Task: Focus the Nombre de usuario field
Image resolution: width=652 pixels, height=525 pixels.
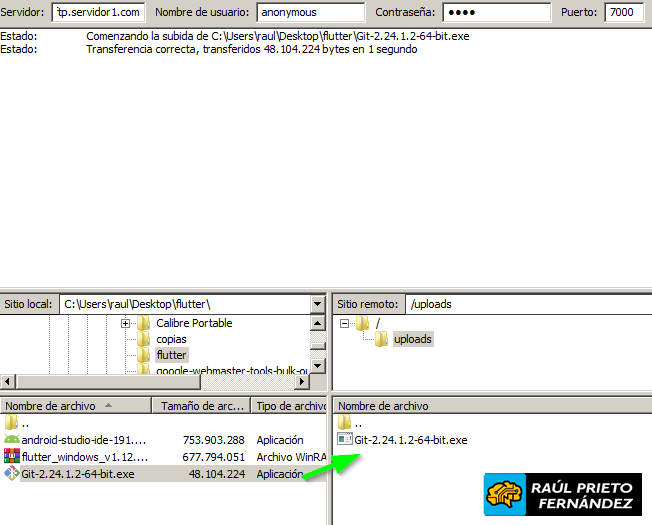Action: 310,13
